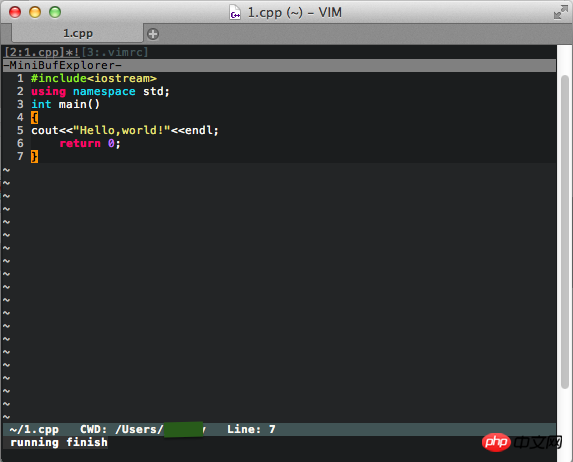This screenshot has height=462, width=573.
Task: Switch to the [3:.vimrc] buffer entry
Action: coord(114,52)
